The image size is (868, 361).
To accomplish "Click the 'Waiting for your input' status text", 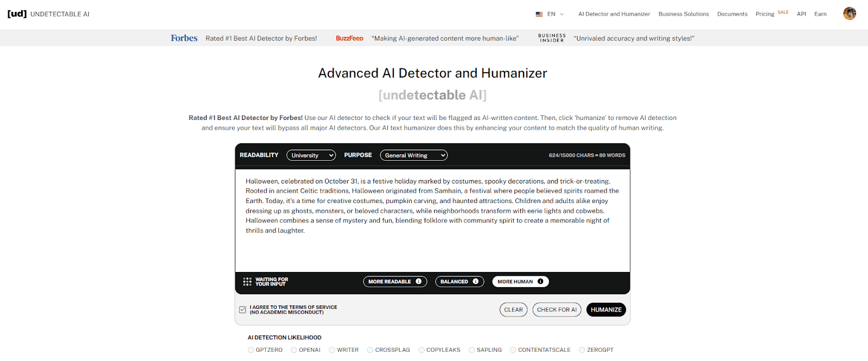I will pyautogui.click(x=271, y=282).
